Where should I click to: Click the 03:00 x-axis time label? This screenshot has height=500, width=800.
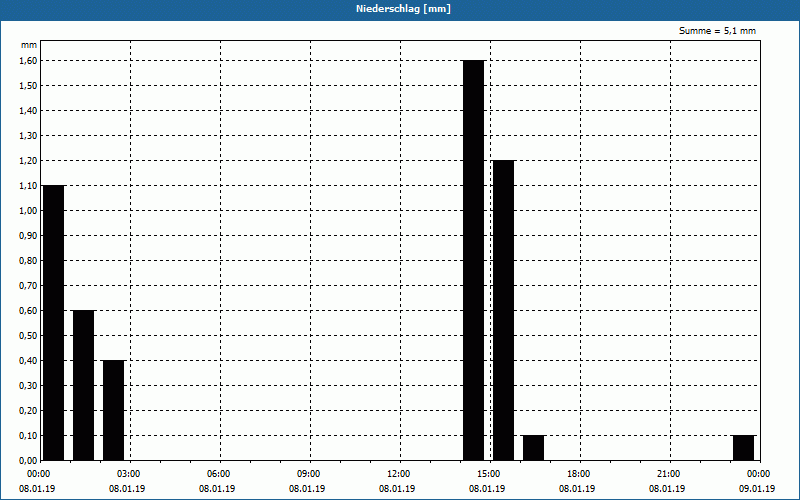coord(129,474)
